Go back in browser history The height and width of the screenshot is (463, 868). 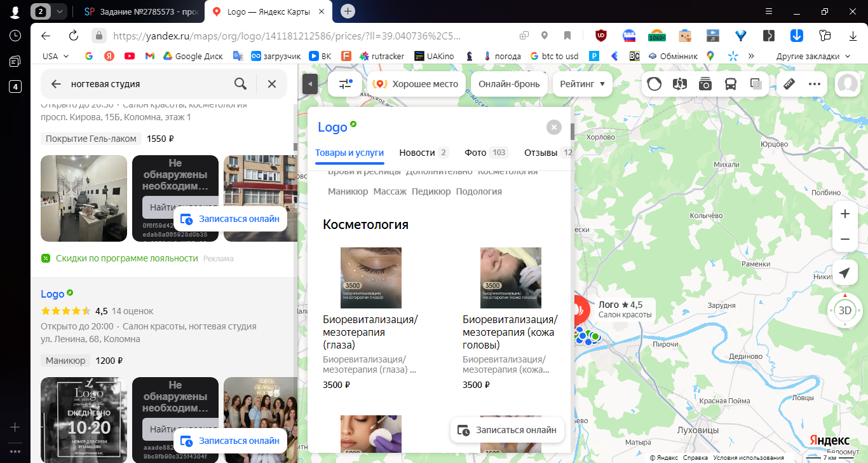pyautogui.click(x=45, y=35)
